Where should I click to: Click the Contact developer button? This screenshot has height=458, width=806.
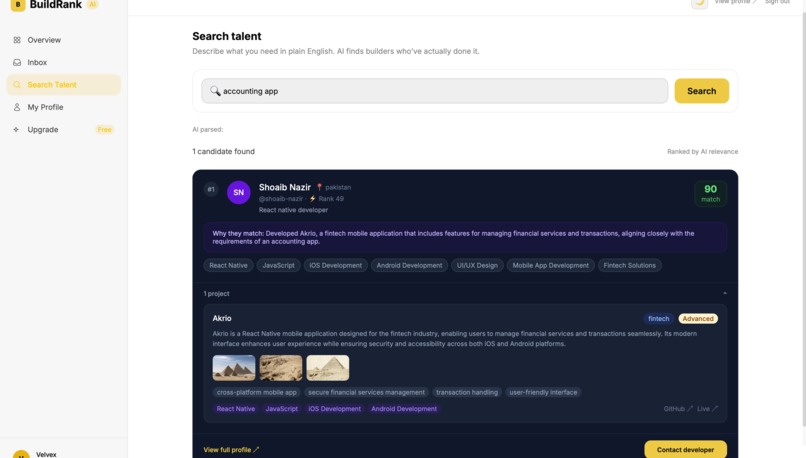(x=685, y=449)
